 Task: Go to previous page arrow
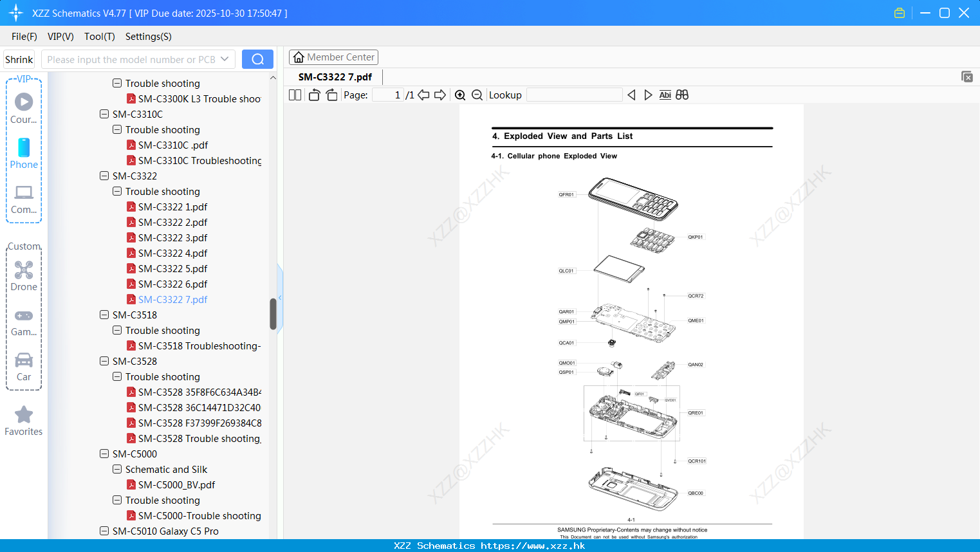pos(423,95)
